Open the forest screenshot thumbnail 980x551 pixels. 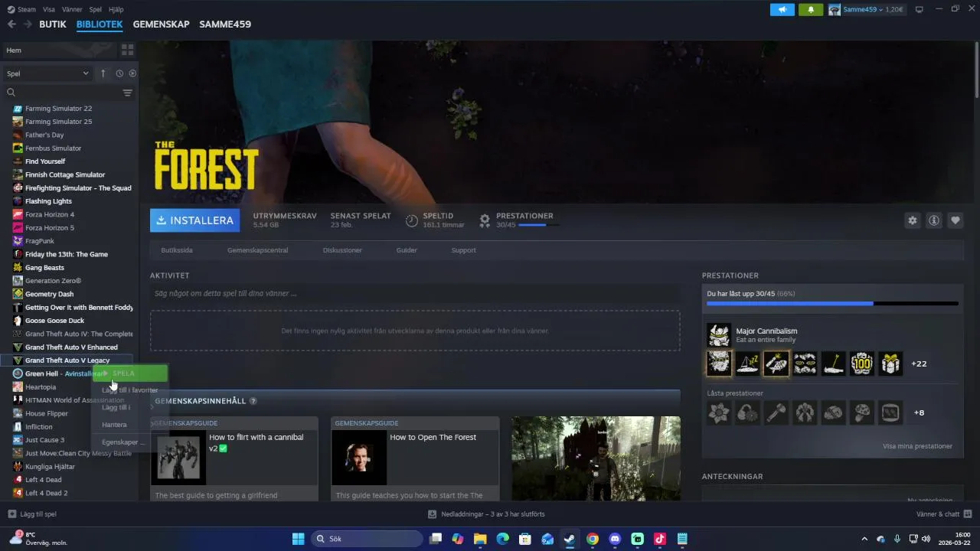pyautogui.click(x=596, y=458)
